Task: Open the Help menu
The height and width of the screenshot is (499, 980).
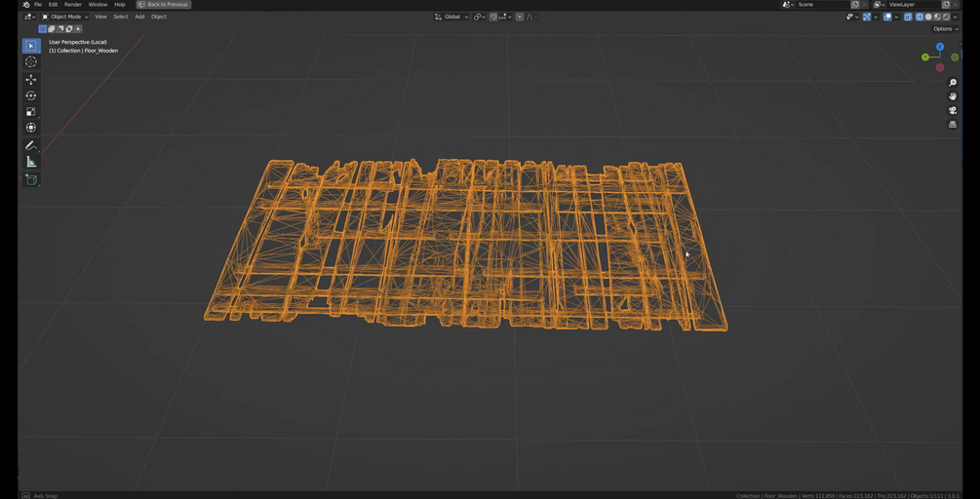Action: click(x=119, y=4)
